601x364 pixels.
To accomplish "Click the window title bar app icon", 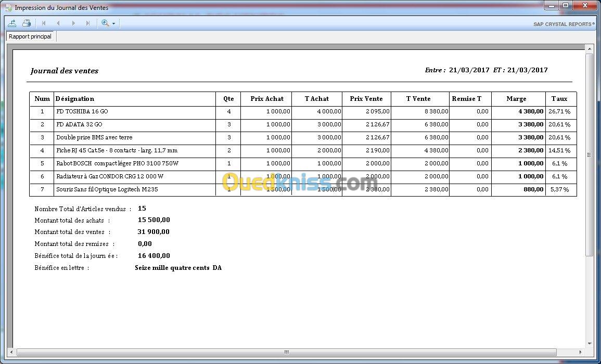I will point(8,8).
